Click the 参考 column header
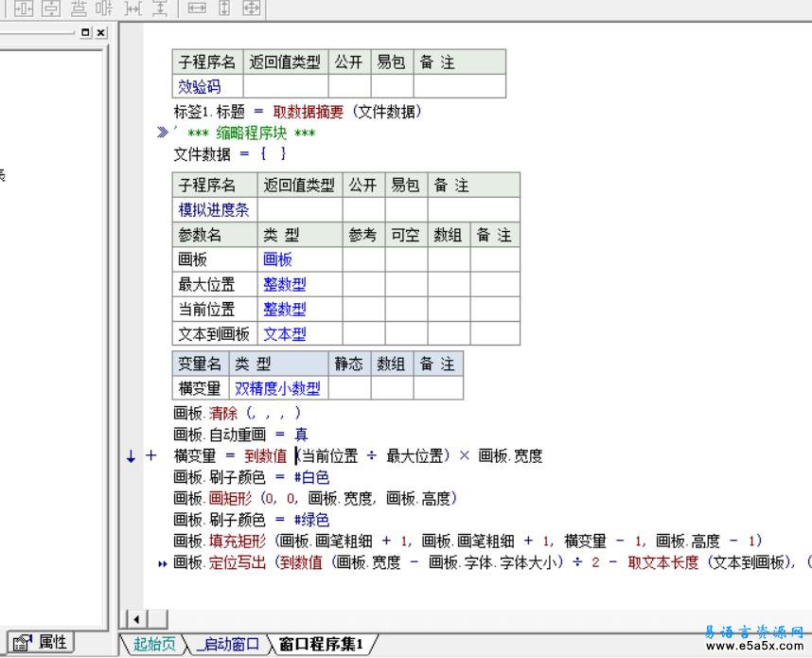812x658 pixels. (x=363, y=235)
